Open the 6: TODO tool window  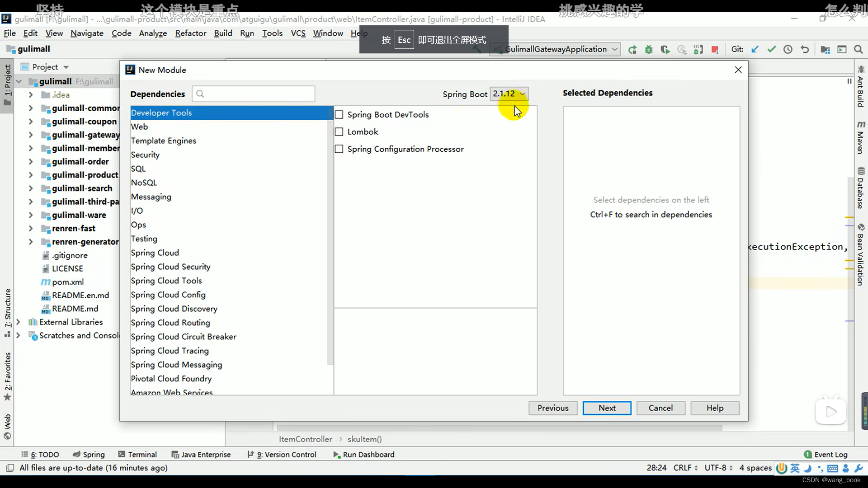click(40, 455)
